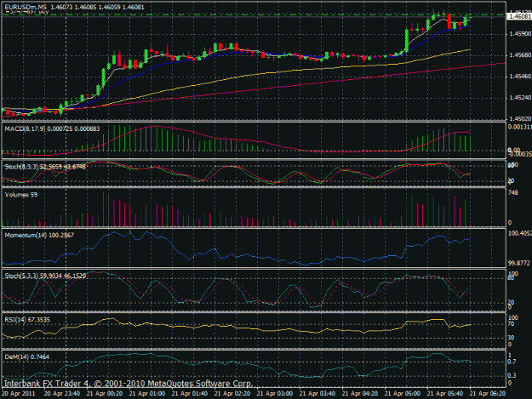This screenshot has width=532, height=399.
Task: Click the 20 Apr 2011 time label
Action: coord(19,394)
